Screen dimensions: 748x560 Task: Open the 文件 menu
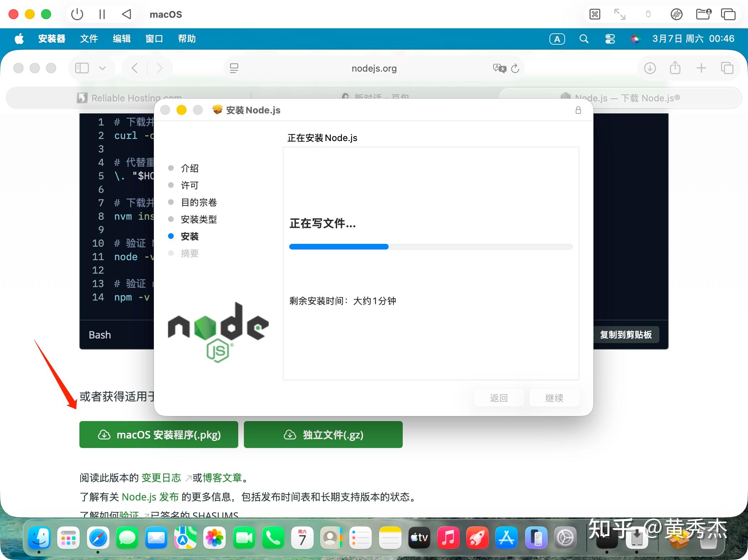[x=89, y=39]
